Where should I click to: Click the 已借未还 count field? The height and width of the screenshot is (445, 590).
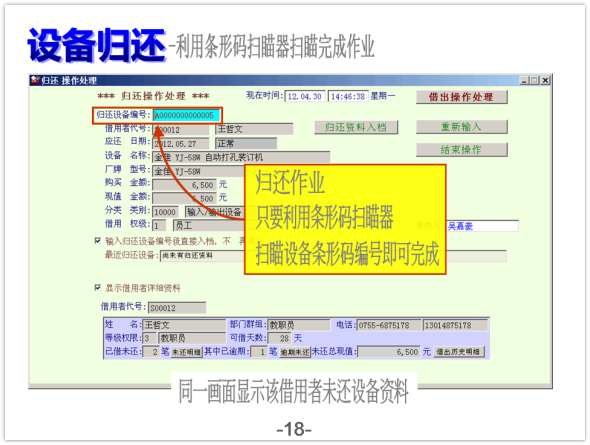(x=151, y=352)
